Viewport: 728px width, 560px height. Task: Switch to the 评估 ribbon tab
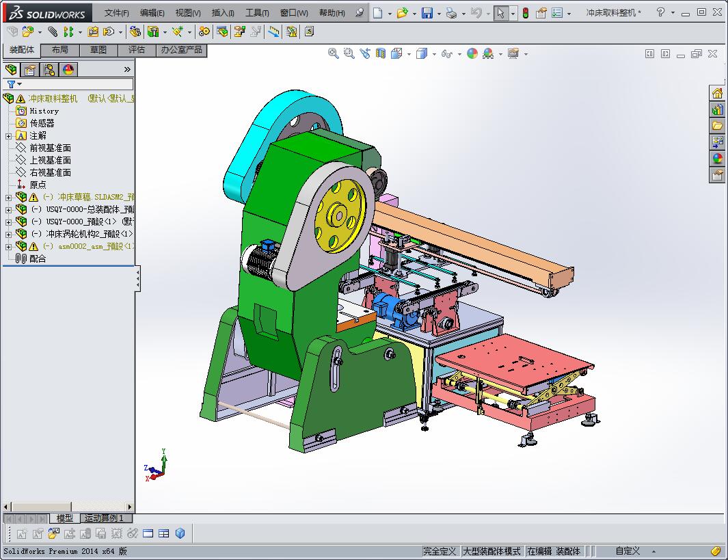pos(135,49)
